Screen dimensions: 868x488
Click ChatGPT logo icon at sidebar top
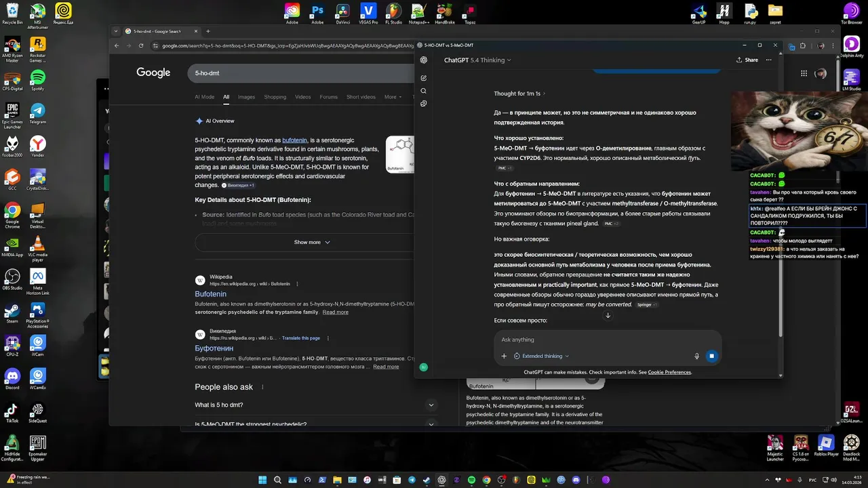click(x=424, y=60)
